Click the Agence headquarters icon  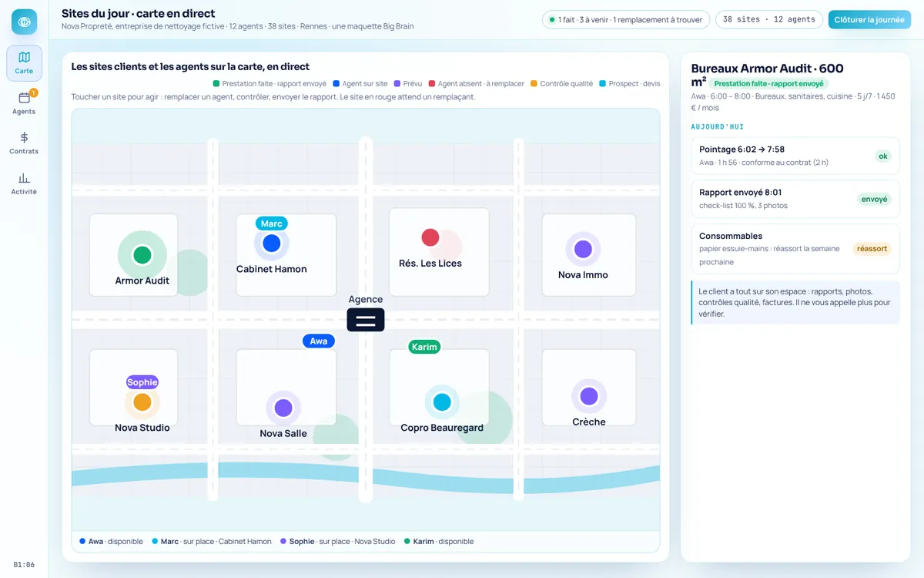(366, 320)
